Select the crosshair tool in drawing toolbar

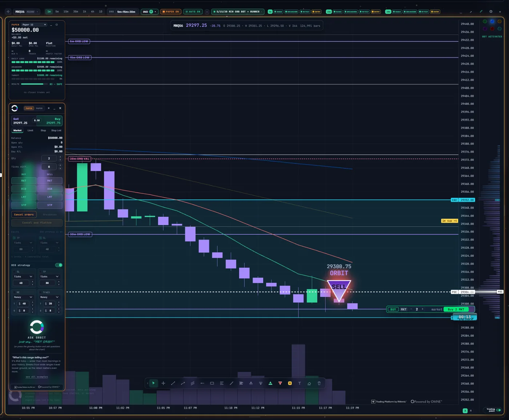click(163, 383)
